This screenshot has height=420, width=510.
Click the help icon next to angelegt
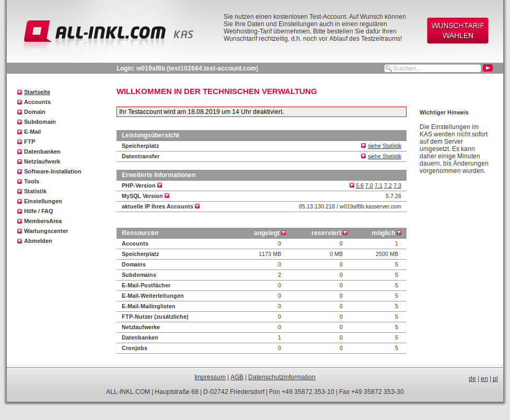[284, 233]
